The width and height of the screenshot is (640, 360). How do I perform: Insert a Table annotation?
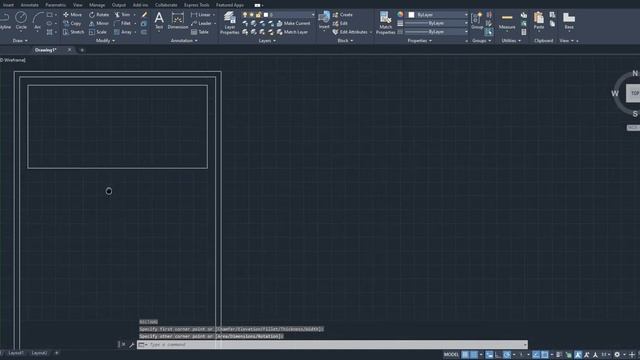200,32
